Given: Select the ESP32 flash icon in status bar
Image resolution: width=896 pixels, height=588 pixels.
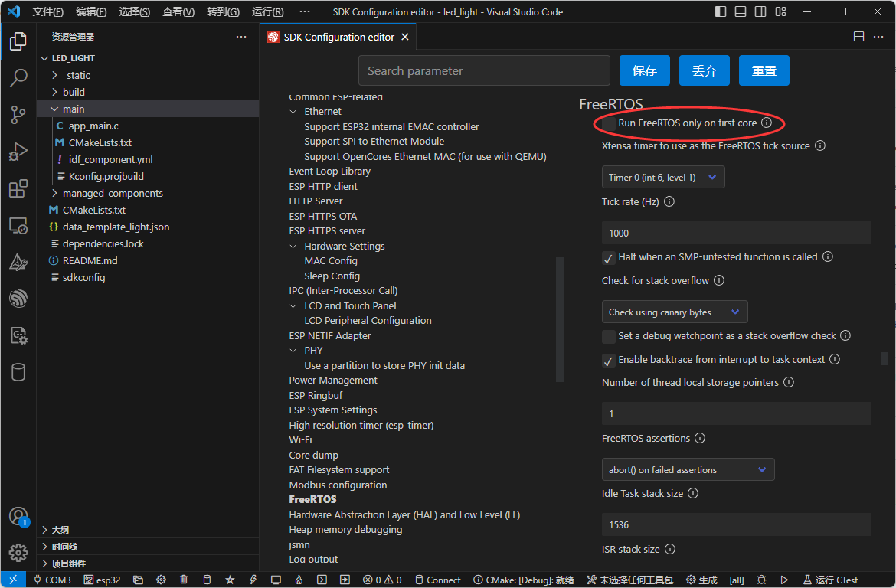Looking at the screenshot, I should click(x=253, y=580).
